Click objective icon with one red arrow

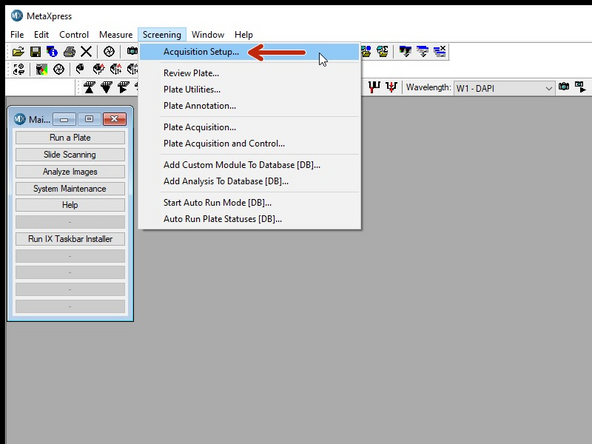98,69
